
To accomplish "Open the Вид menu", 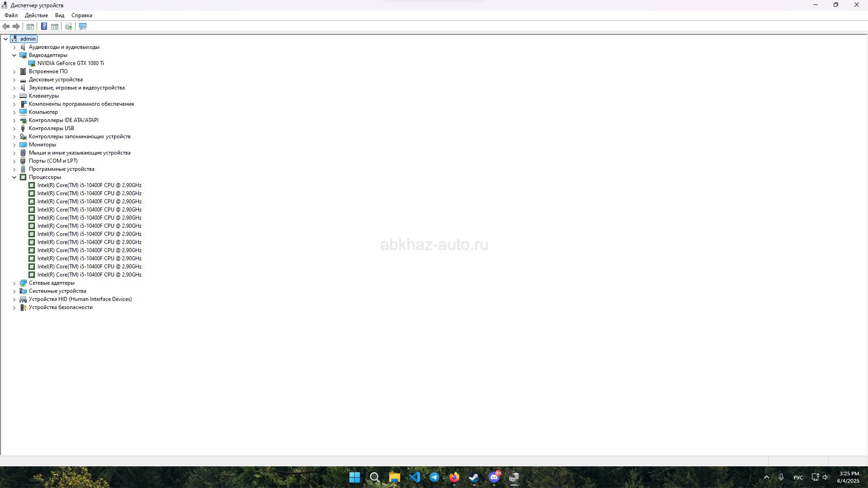I will 60,15.
